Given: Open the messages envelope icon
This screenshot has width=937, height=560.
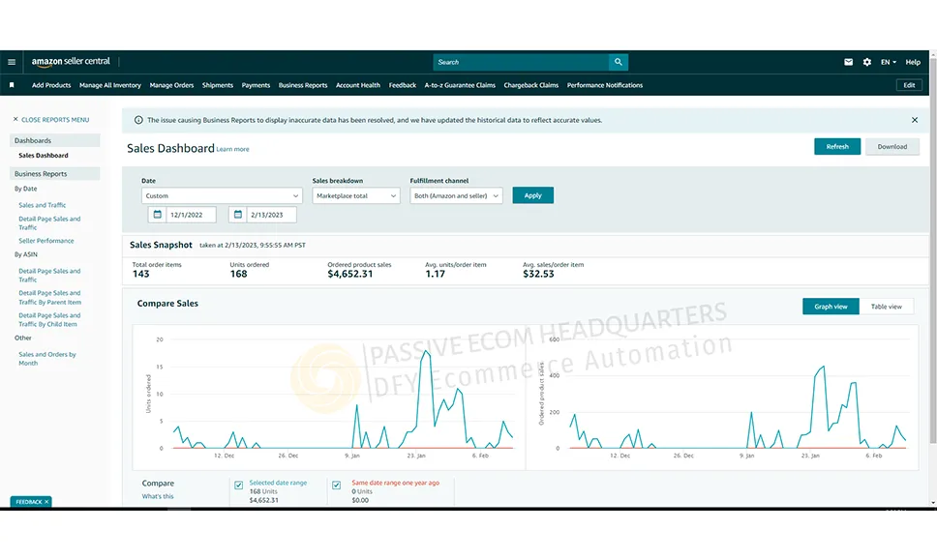Looking at the screenshot, I should point(848,62).
